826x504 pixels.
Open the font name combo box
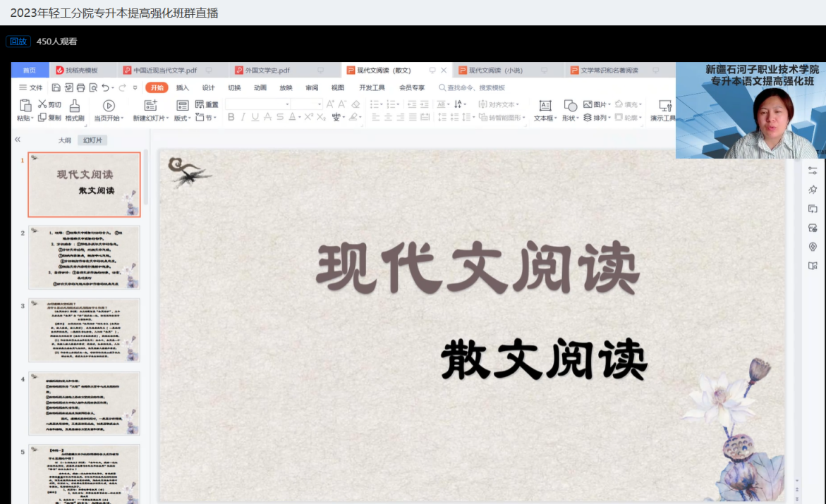pos(257,104)
